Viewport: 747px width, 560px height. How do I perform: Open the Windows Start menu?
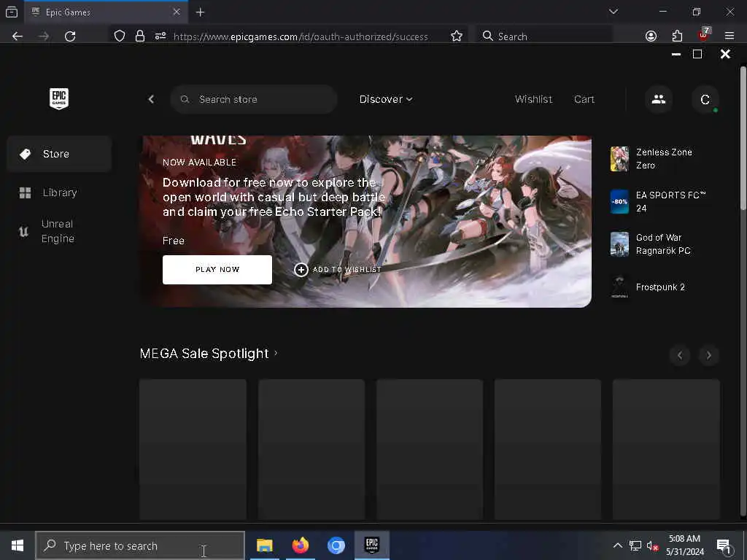(18, 545)
